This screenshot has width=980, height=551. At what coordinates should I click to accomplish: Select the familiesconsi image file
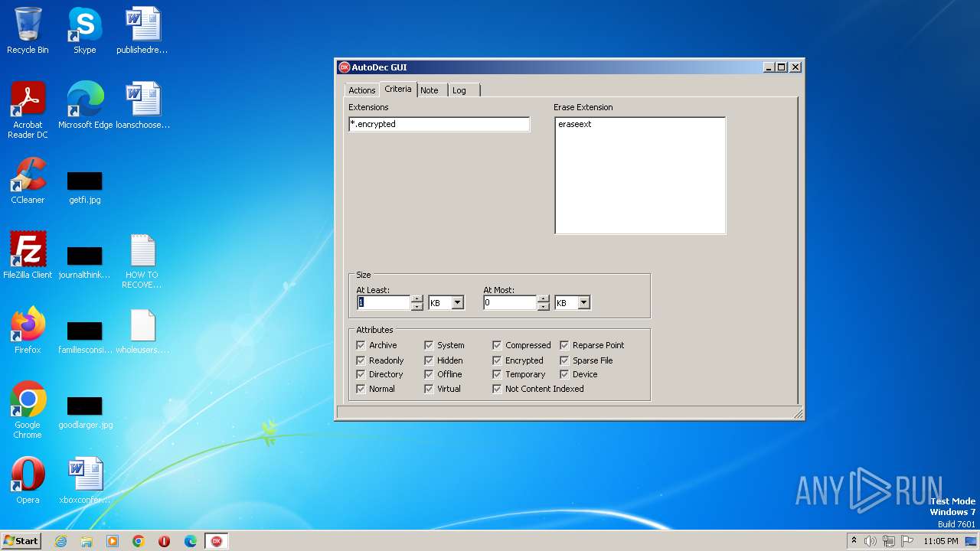pos(85,337)
